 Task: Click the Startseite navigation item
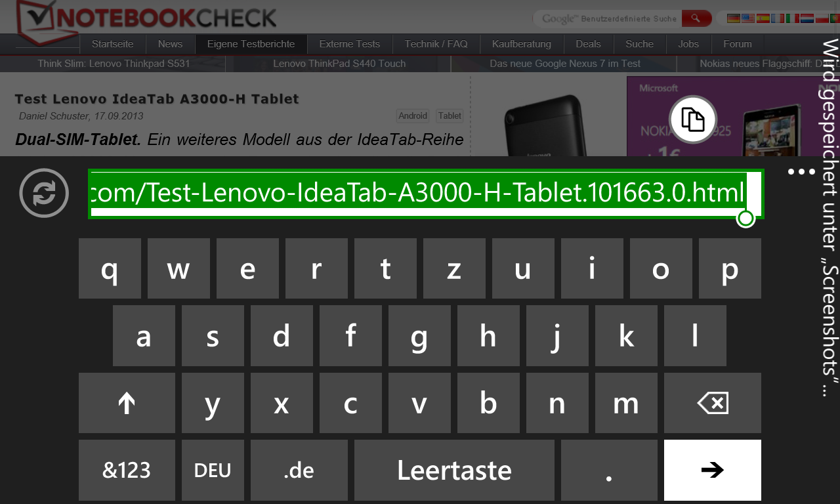tap(112, 44)
